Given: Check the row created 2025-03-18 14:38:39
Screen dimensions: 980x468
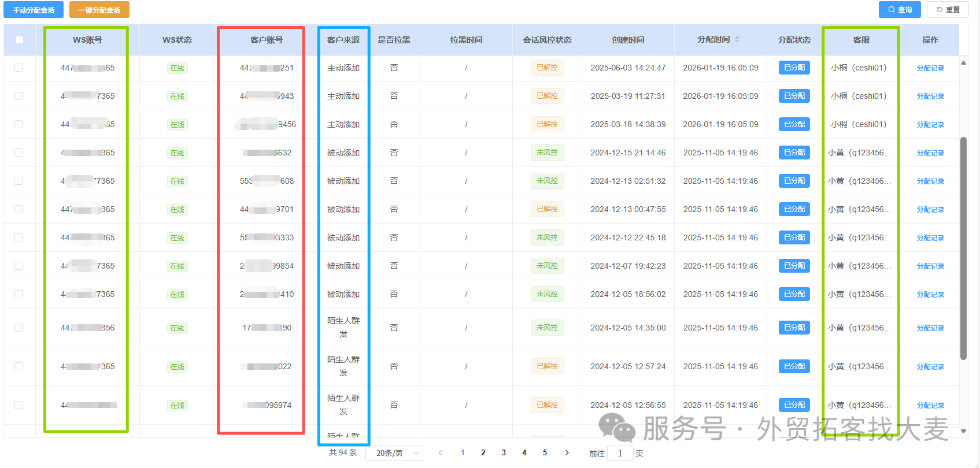Looking at the screenshot, I should pos(19,124).
